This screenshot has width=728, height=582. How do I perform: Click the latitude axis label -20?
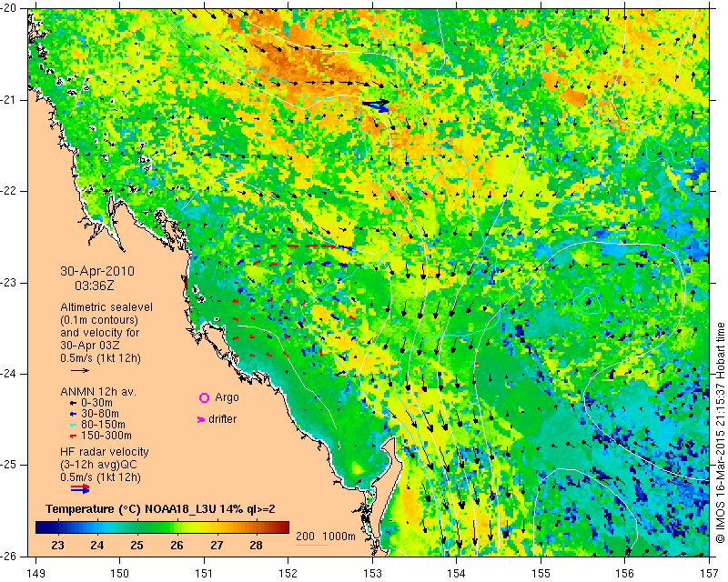tap(10, 8)
